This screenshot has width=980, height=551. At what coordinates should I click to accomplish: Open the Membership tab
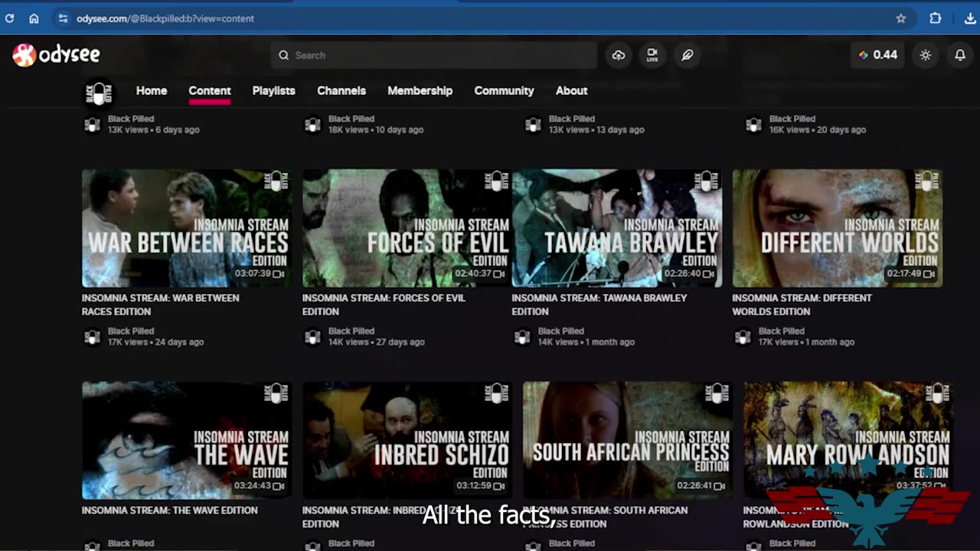(420, 90)
